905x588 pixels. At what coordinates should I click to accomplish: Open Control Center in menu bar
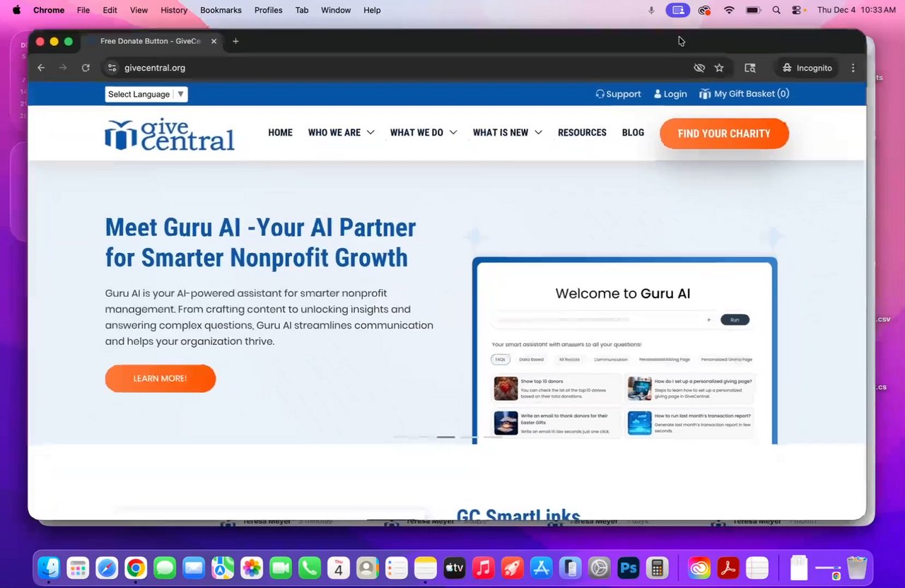click(x=797, y=10)
